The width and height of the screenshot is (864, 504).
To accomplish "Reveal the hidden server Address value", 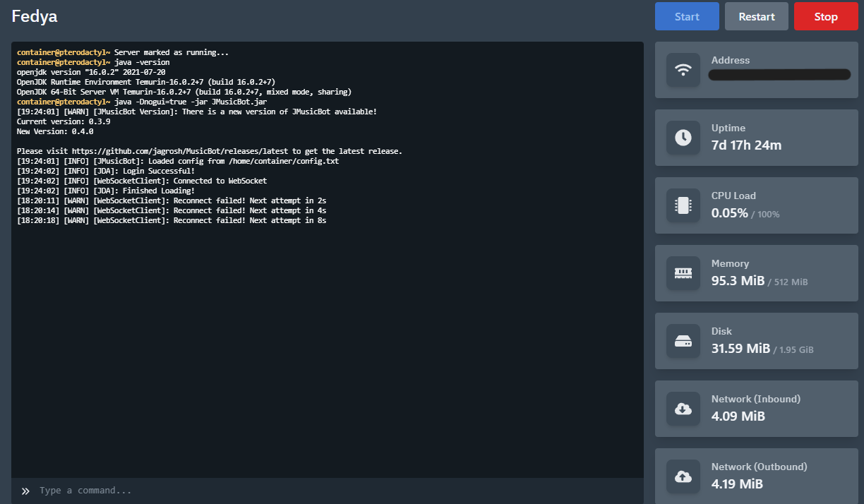I will pos(779,75).
